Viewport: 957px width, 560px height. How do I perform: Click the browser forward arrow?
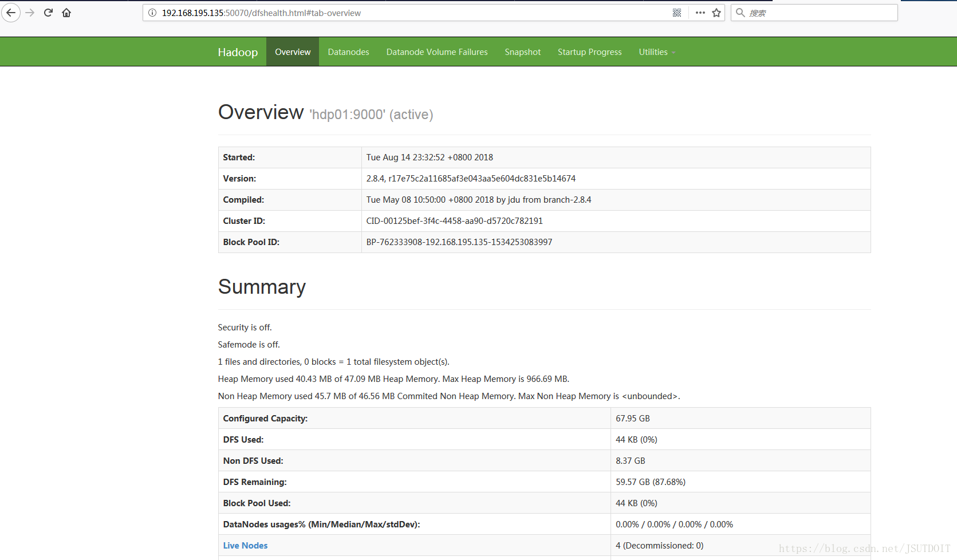coord(30,13)
